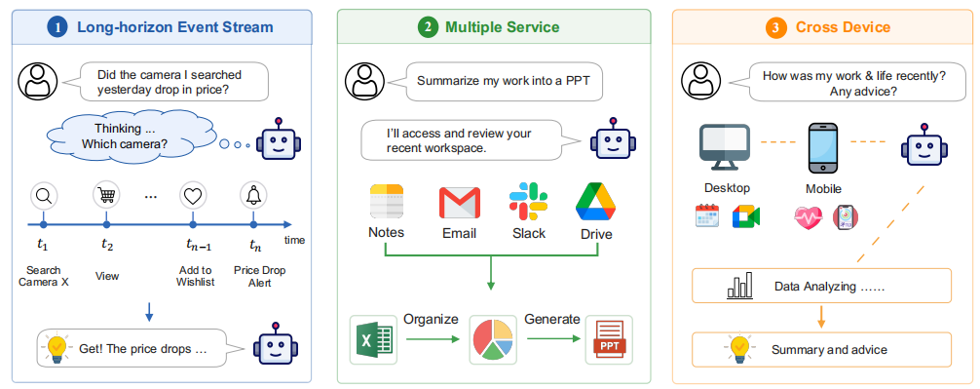
Task: Select the Mobile phone icon
Action: [822, 148]
